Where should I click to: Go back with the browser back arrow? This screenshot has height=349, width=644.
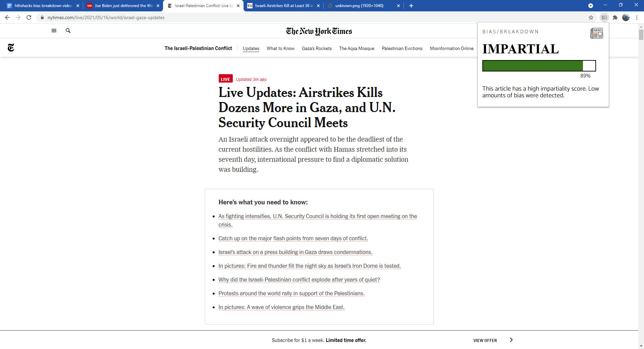coord(7,17)
